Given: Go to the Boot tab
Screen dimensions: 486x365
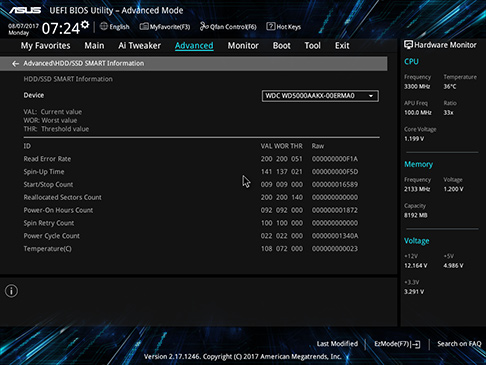Looking at the screenshot, I should (x=282, y=46).
